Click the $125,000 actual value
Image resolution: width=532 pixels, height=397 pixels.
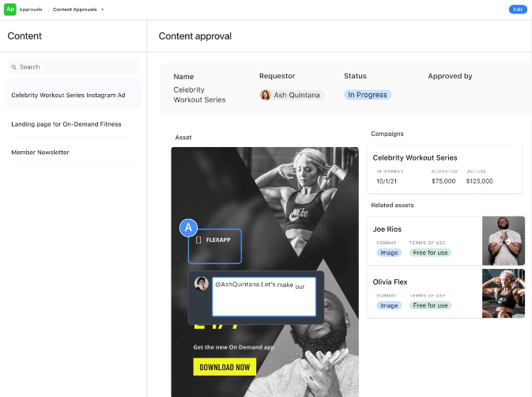point(479,181)
